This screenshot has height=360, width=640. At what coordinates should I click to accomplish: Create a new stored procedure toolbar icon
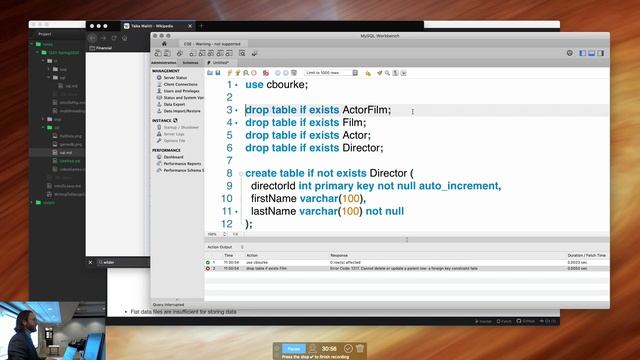click(x=220, y=53)
